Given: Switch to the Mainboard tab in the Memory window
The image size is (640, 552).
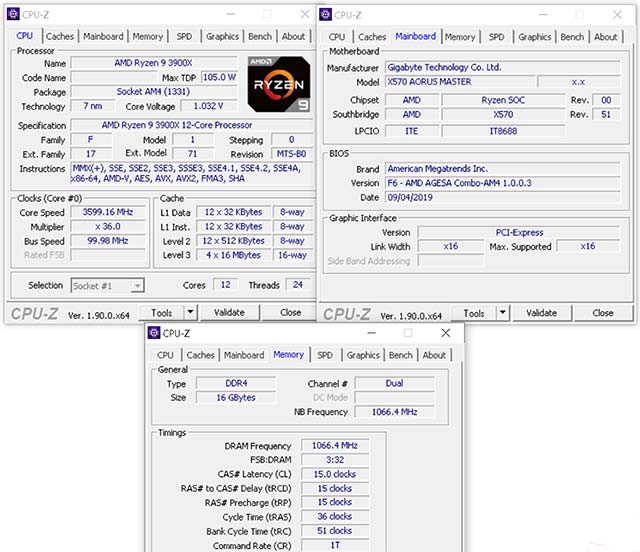Looking at the screenshot, I should click(244, 355).
